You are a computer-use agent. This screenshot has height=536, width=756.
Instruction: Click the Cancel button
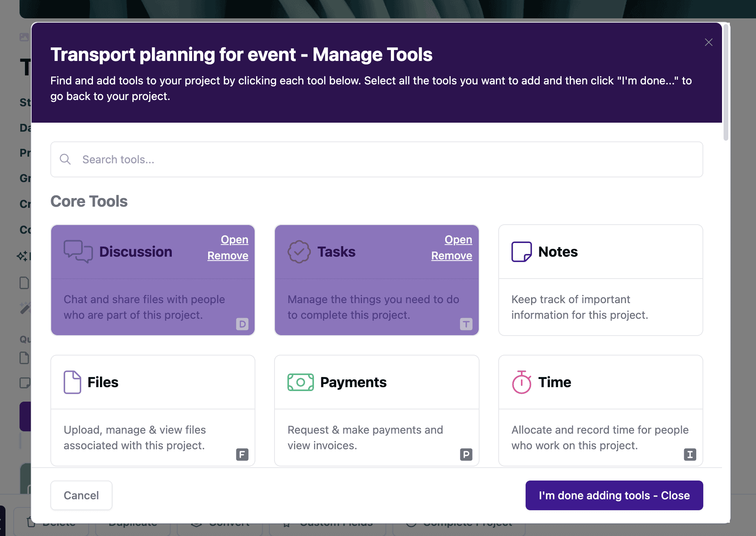(81, 495)
